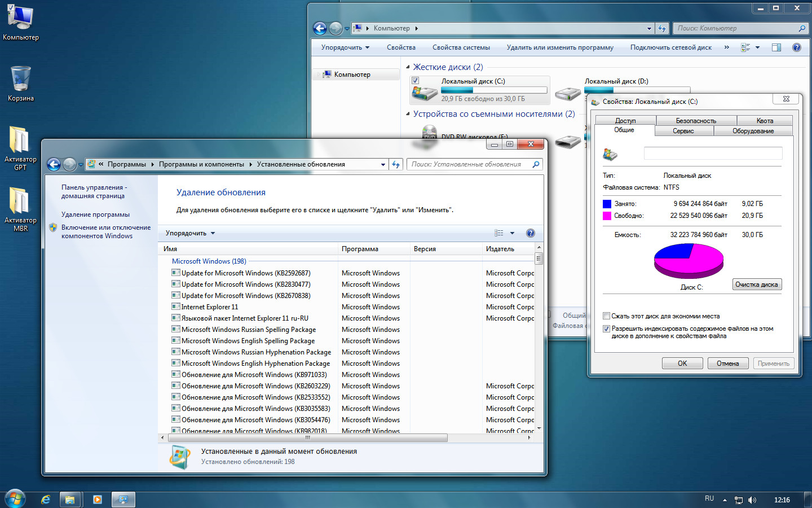Viewport: 812px width, 508px height.
Task: Toggle the Локальный диск (C:) item checkbox
Action: [416, 81]
